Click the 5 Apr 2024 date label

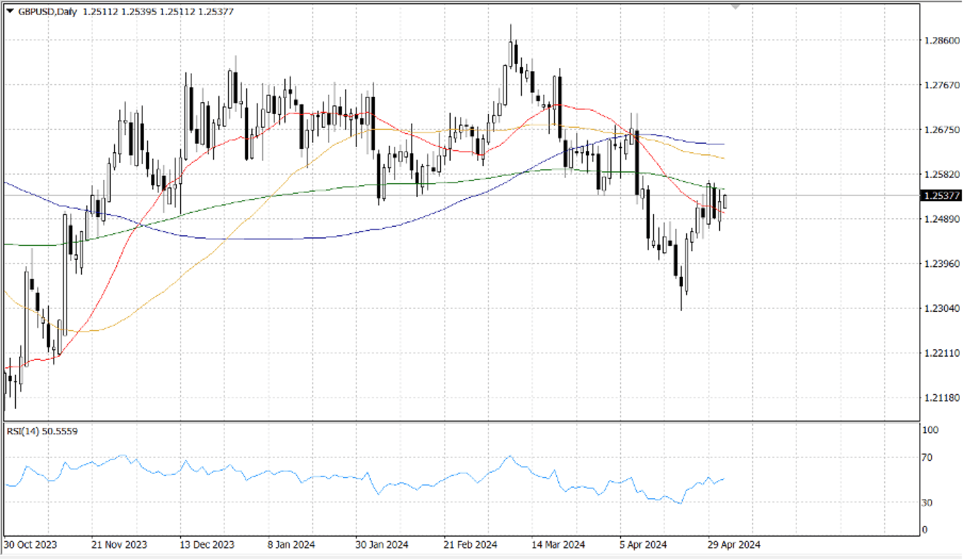643,545
